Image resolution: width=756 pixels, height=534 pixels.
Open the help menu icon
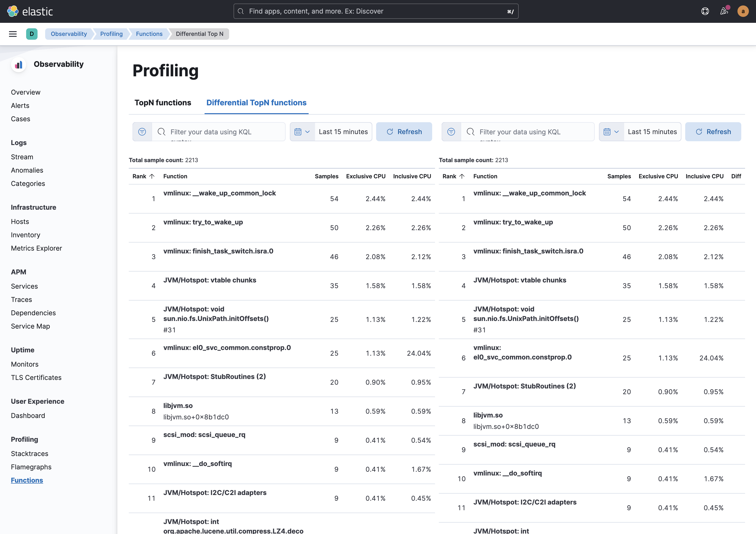[705, 11]
